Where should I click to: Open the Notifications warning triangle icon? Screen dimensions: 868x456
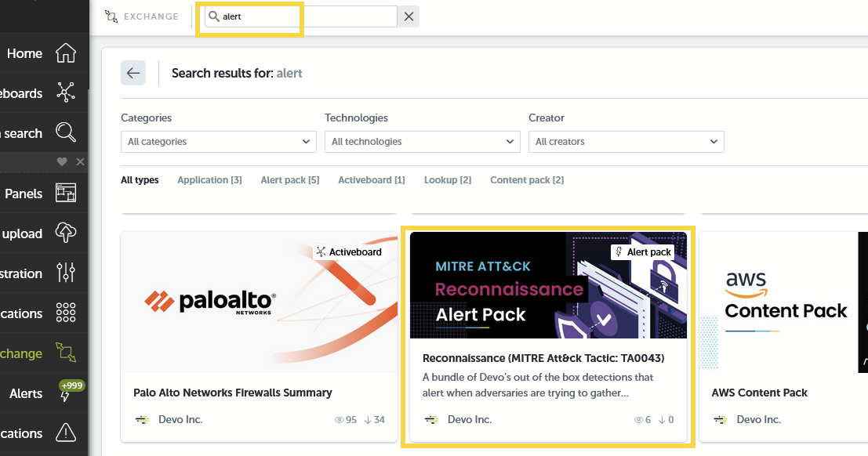65,432
